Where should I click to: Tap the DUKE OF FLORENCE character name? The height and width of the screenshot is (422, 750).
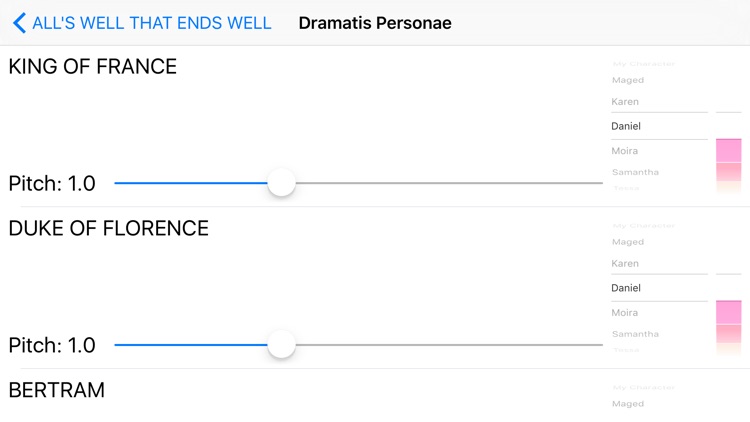[109, 229]
